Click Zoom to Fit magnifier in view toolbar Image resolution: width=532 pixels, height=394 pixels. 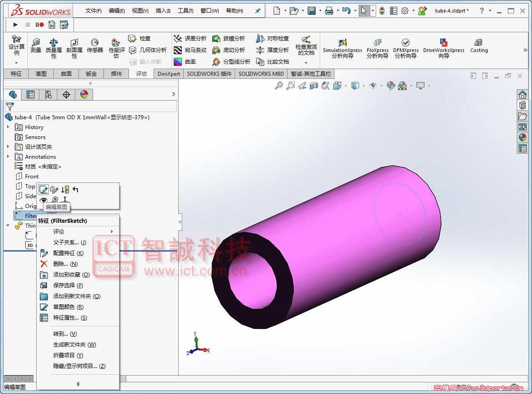[279, 86]
